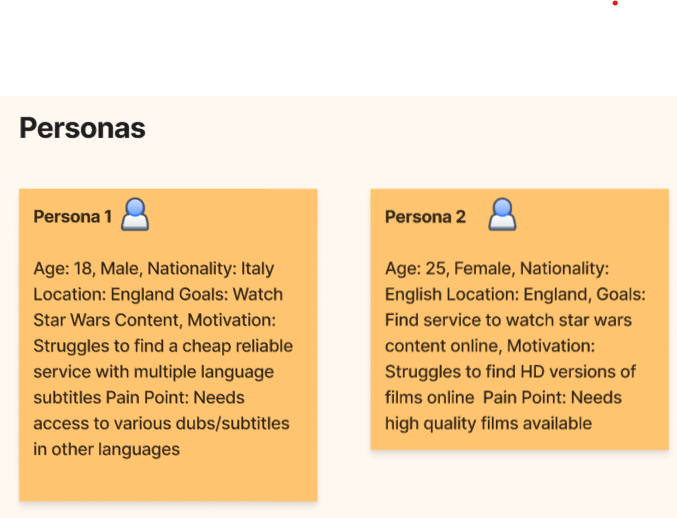Click the 'films online Pain Point: Needs' line
Screen dimensions: 677x518
(x=503, y=398)
